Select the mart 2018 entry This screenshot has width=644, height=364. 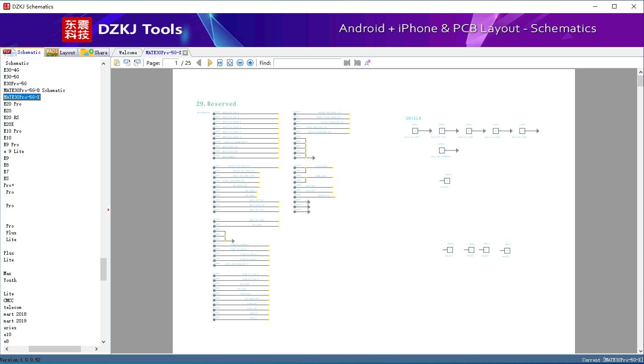point(15,314)
